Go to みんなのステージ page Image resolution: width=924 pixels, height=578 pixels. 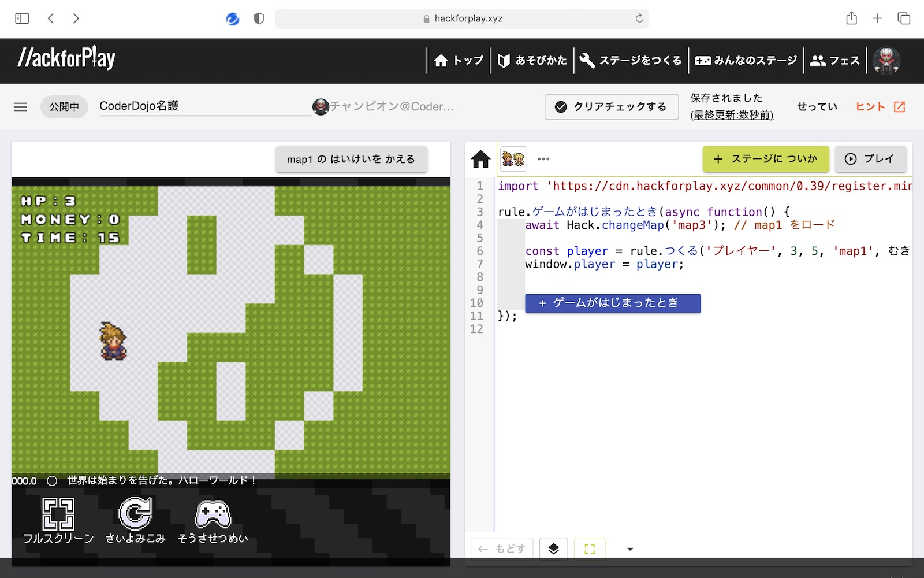(x=746, y=60)
